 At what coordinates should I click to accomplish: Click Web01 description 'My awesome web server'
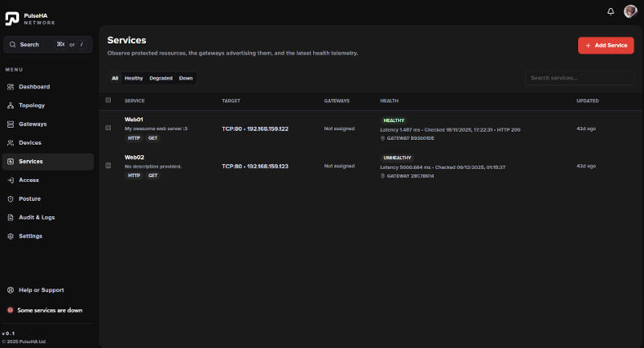point(156,129)
